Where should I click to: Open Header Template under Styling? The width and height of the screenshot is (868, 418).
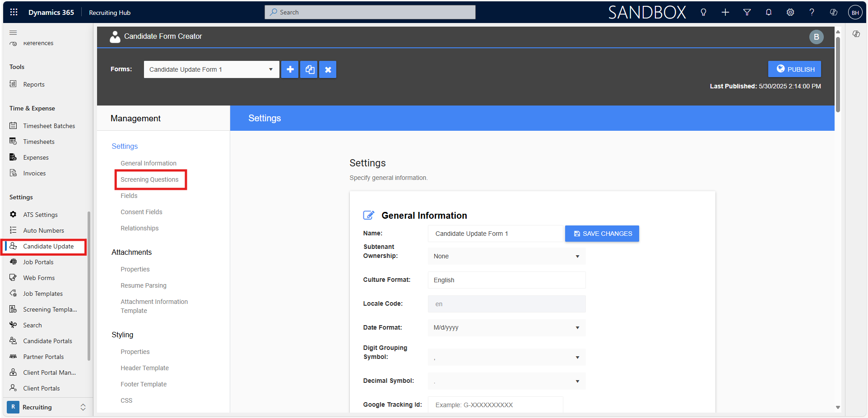click(144, 368)
